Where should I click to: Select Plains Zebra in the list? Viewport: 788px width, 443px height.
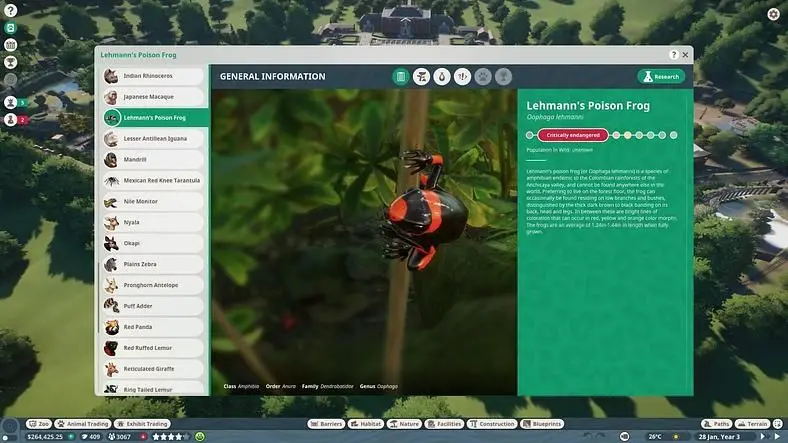click(x=153, y=264)
